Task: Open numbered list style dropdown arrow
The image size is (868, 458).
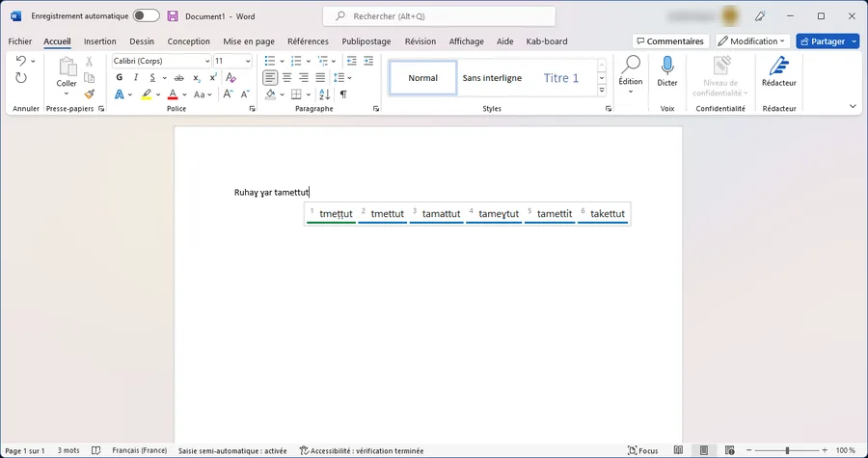Action: [309, 61]
